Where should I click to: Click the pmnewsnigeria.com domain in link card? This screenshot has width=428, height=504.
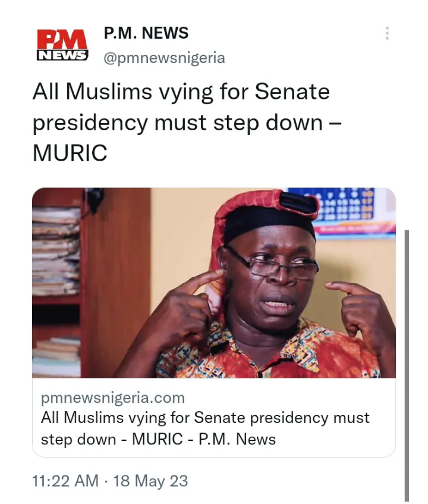coord(113,397)
